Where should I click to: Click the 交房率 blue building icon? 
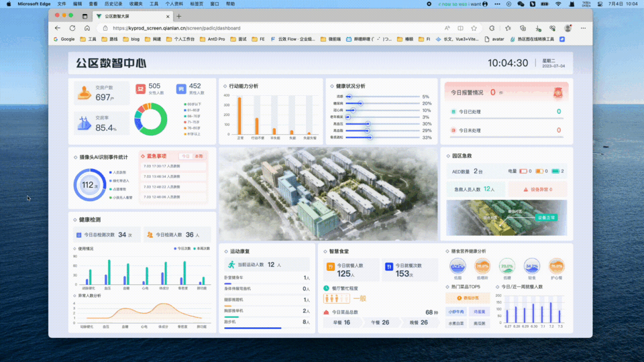pos(85,123)
